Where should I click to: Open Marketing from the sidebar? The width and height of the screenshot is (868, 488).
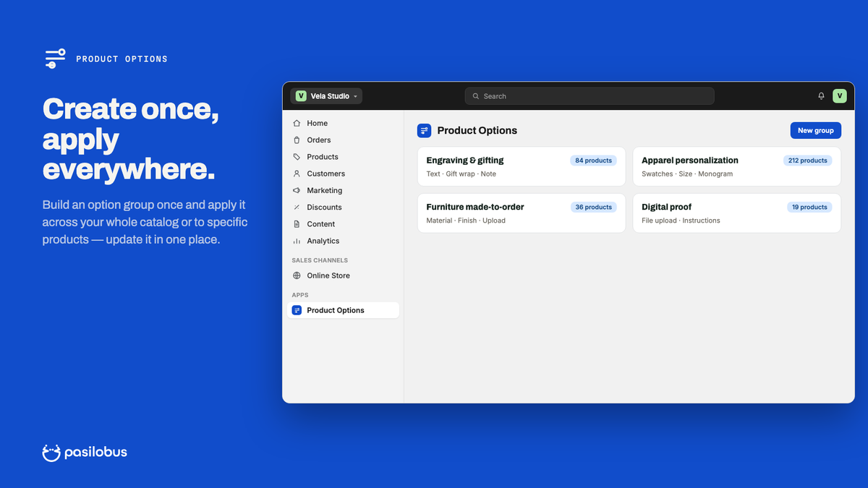tap(343, 190)
